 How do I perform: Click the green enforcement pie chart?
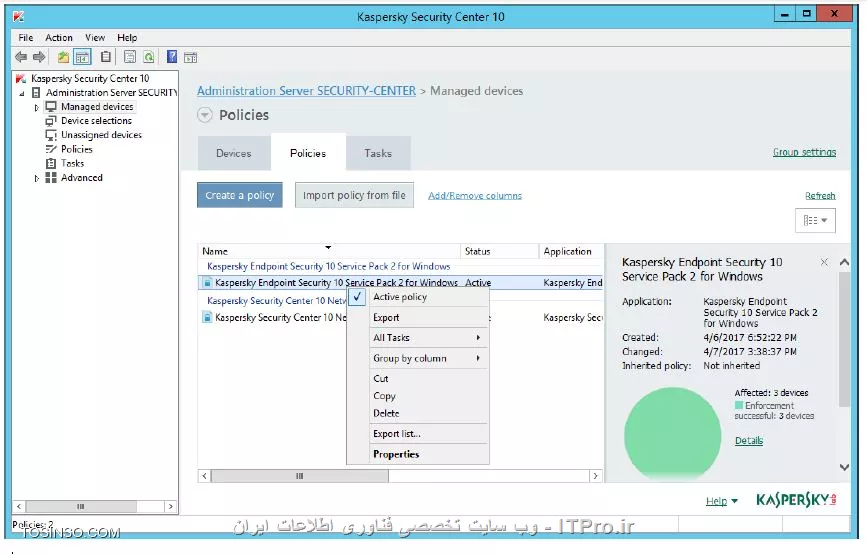pyautogui.click(x=672, y=433)
